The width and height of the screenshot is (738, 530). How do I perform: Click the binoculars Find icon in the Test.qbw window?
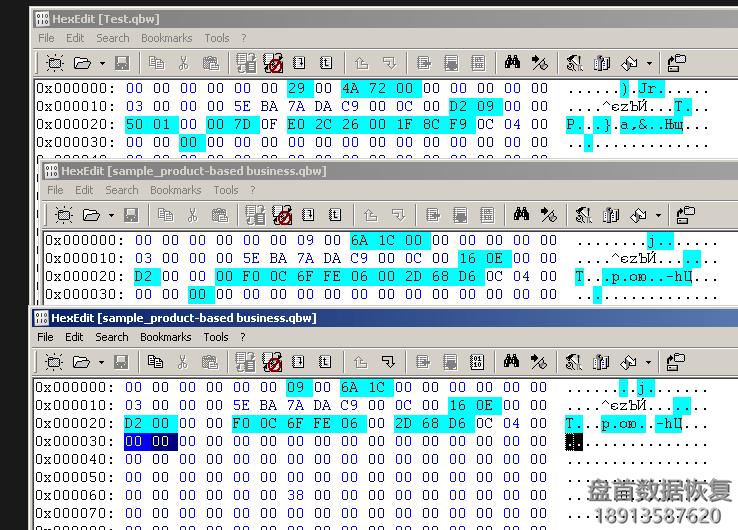[x=512, y=63]
